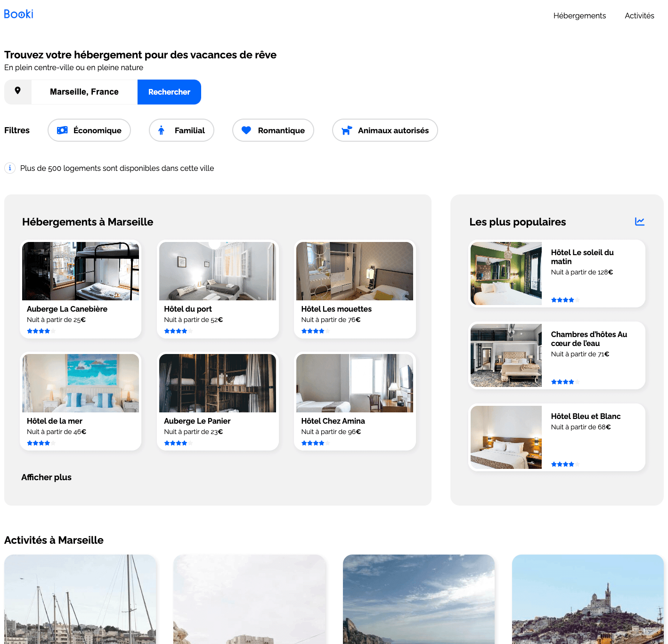Click price text 'Nuit à partir de 68€'
Screen dimensions: 668x644
tap(581, 427)
